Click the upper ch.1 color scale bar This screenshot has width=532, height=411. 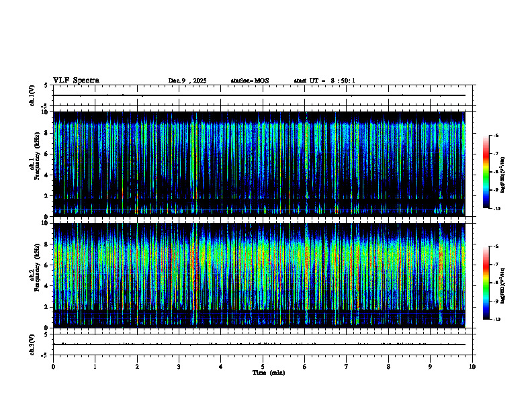(x=486, y=172)
